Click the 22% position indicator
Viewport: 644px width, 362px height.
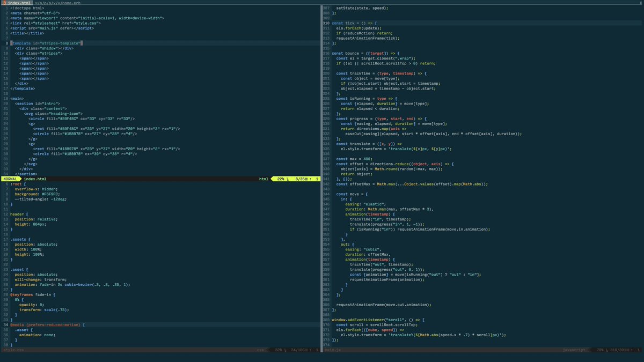[x=280, y=179]
